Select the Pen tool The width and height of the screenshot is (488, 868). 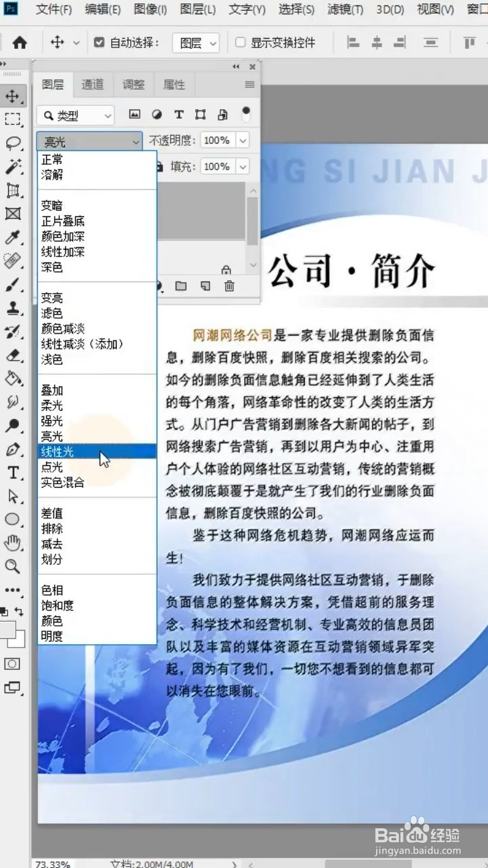pos(12,450)
